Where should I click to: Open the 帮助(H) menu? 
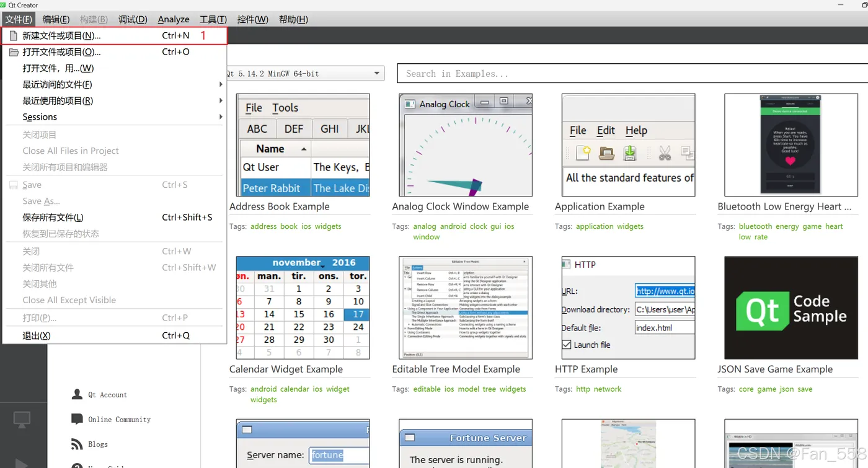click(x=293, y=19)
